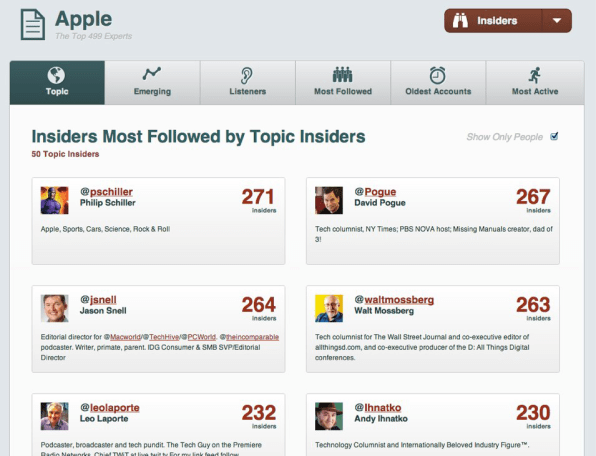Click the Insiders button label

(497, 21)
